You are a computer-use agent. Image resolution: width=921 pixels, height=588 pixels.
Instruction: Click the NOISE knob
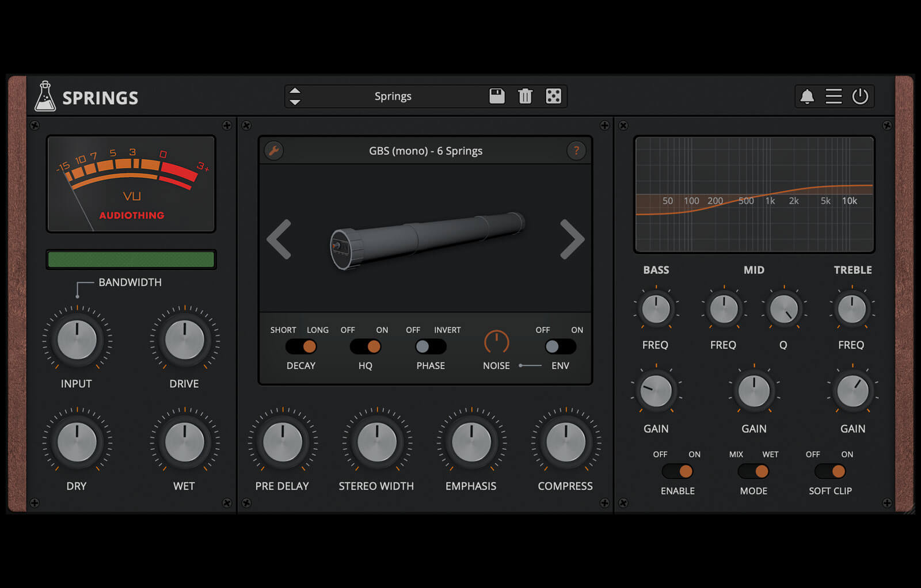click(x=496, y=342)
